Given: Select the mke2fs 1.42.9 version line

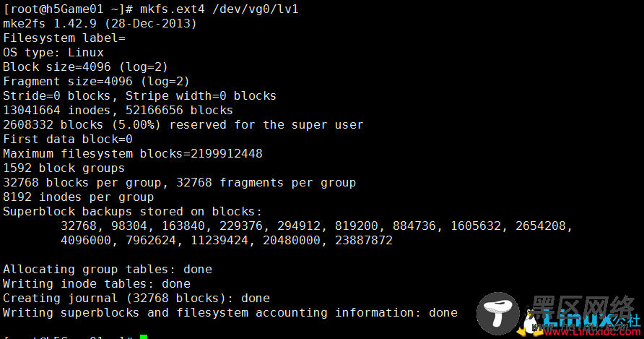Looking at the screenshot, I should (100, 23).
